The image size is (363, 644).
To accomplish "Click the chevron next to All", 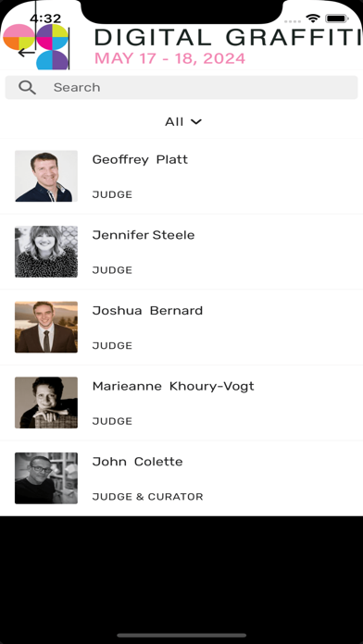I will click(196, 121).
